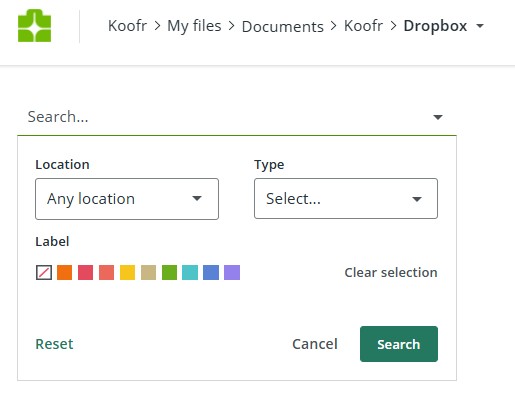
Task: Pick the orange label color
Action: point(64,272)
